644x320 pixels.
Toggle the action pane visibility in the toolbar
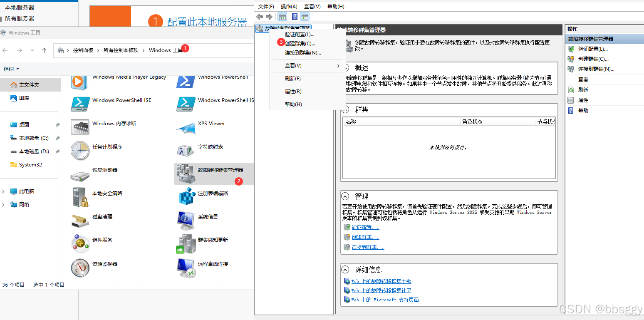point(306,16)
